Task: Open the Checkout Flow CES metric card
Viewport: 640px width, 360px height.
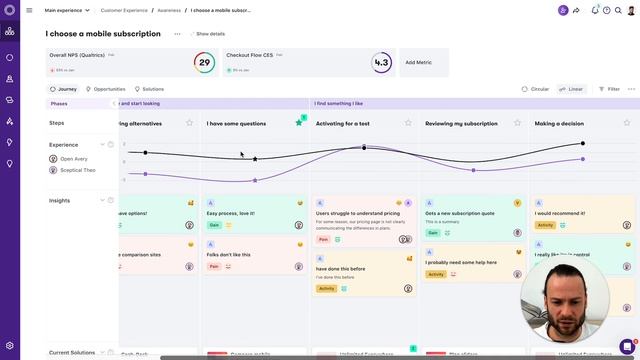Action: coord(309,62)
